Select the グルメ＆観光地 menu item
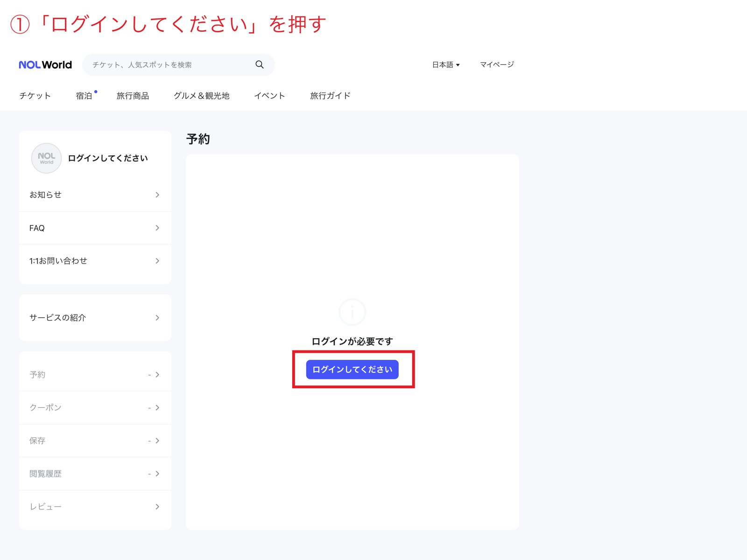Image resolution: width=747 pixels, height=560 pixels. pos(202,96)
